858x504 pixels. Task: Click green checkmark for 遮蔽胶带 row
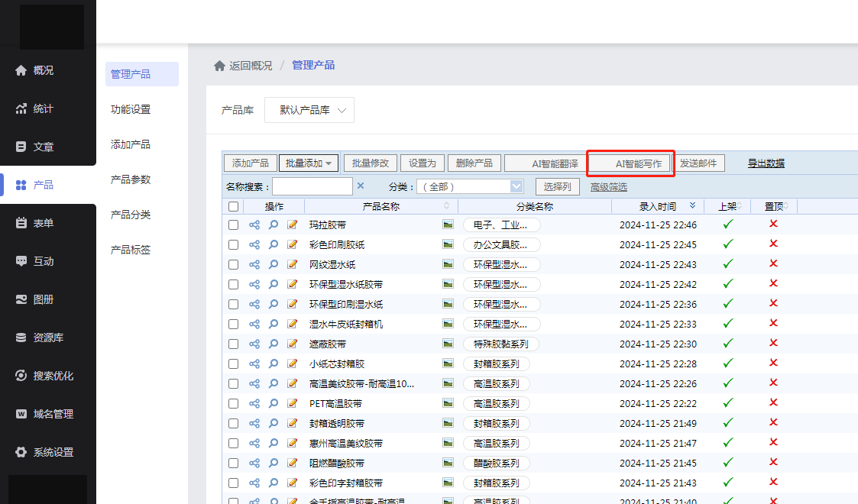point(728,344)
